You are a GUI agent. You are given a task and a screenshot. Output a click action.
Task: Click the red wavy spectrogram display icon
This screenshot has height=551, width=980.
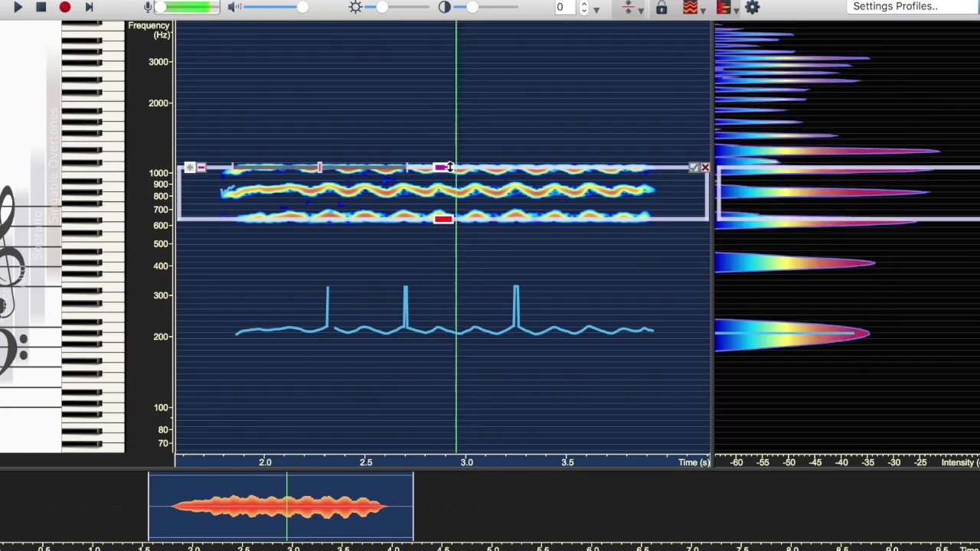pyautogui.click(x=690, y=7)
